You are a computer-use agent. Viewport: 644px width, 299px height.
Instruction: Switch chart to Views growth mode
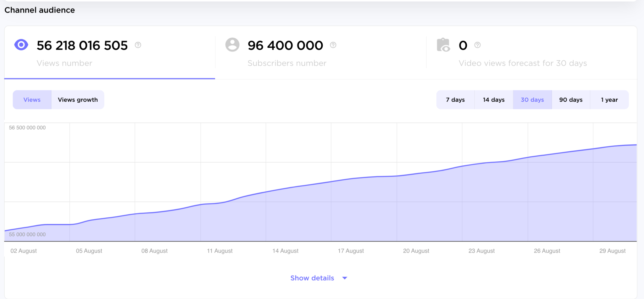(x=78, y=100)
